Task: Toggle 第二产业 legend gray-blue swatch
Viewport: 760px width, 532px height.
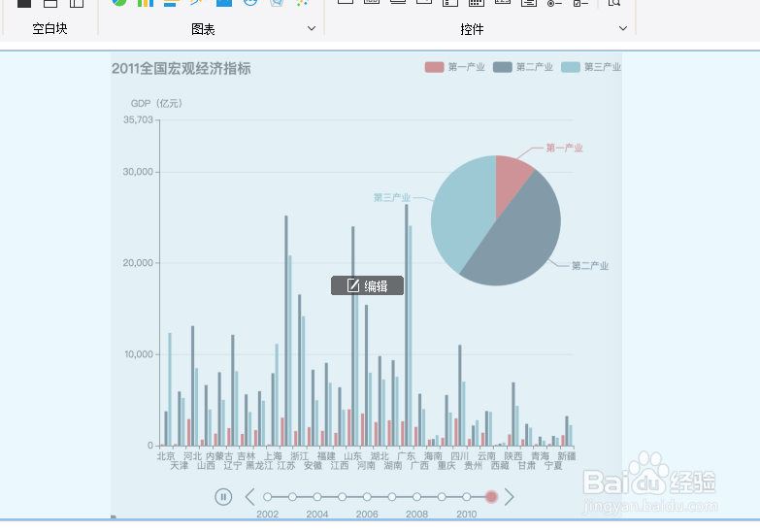Action: [503, 67]
